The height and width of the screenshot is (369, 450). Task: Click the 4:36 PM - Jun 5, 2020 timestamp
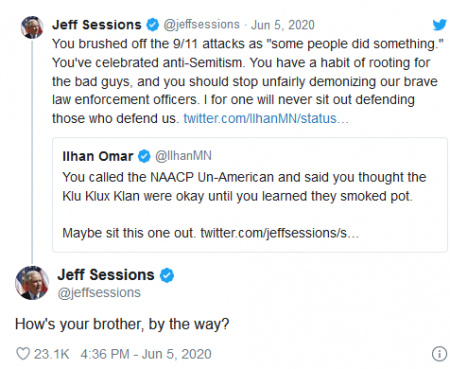[146, 354]
